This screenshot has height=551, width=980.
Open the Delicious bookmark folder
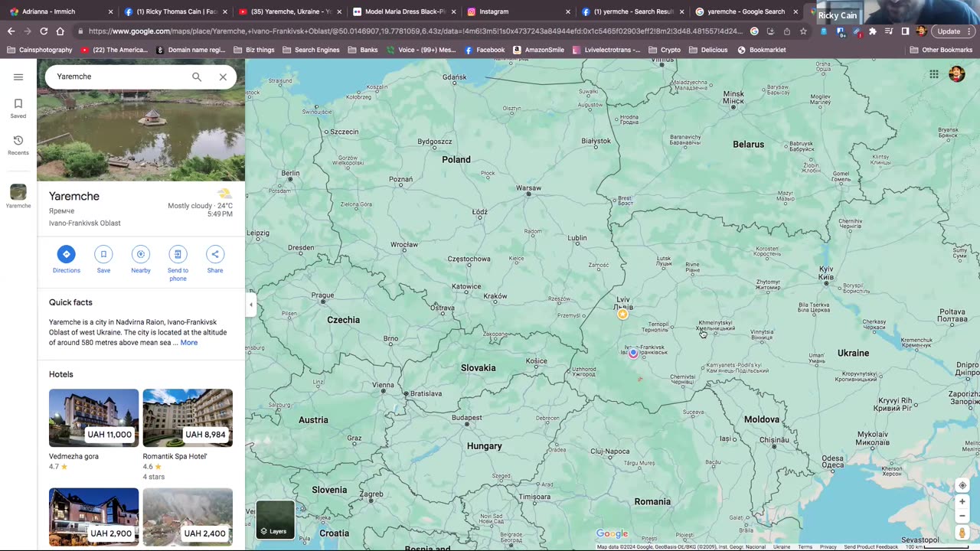pos(708,50)
